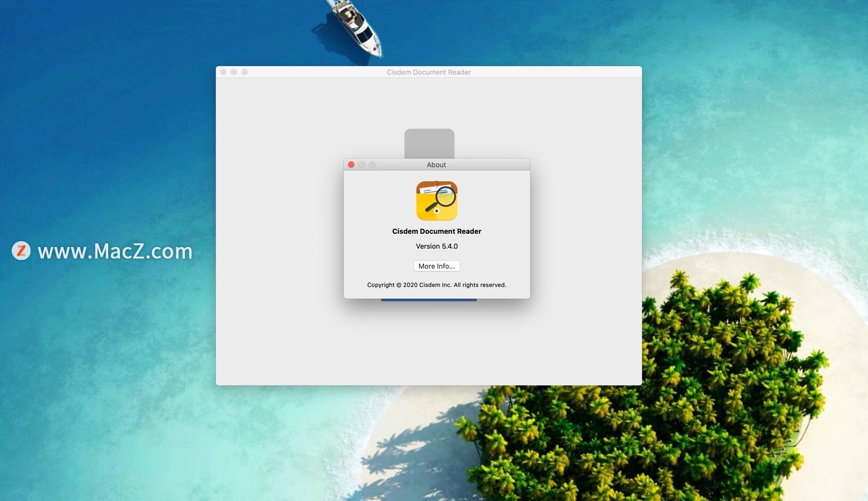Close the About dialog

pos(351,165)
